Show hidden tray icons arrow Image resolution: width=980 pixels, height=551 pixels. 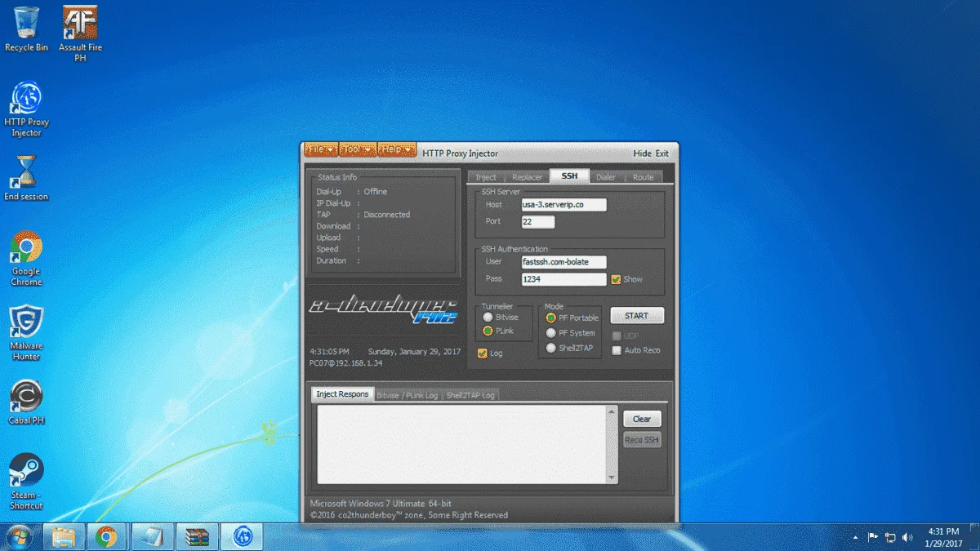pos(855,537)
